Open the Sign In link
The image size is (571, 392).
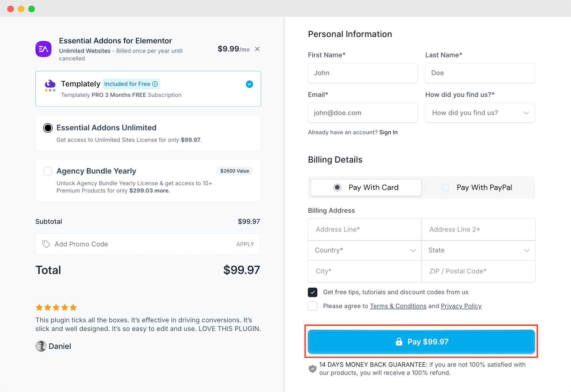tap(388, 132)
